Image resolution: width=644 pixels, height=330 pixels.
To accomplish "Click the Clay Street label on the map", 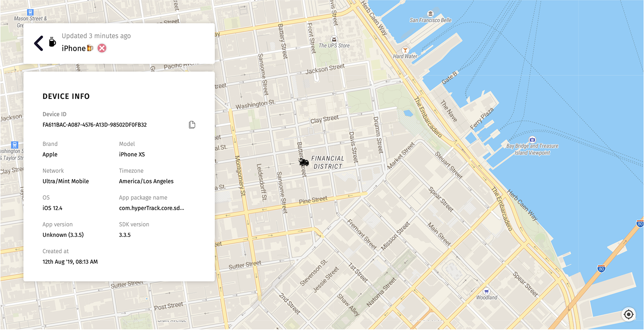I will click(325, 119).
